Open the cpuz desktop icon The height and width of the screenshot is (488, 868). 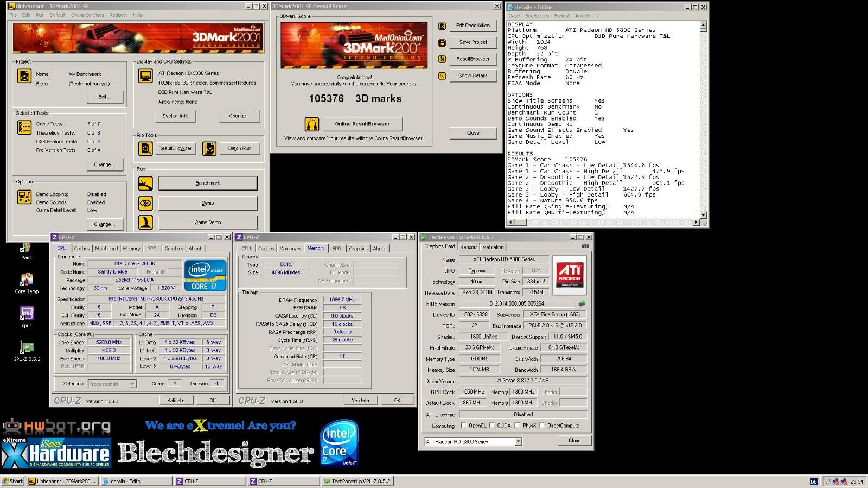tap(27, 318)
